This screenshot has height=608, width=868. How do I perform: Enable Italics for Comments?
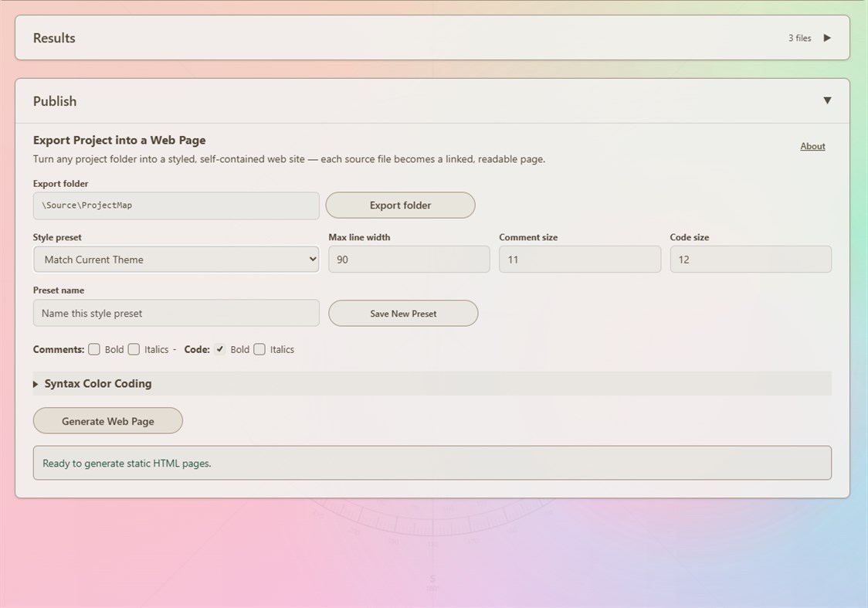pos(134,349)
